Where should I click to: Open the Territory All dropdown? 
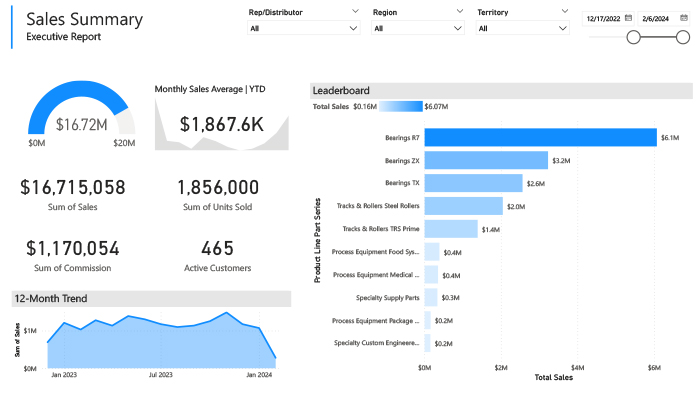tap(523, 28)
